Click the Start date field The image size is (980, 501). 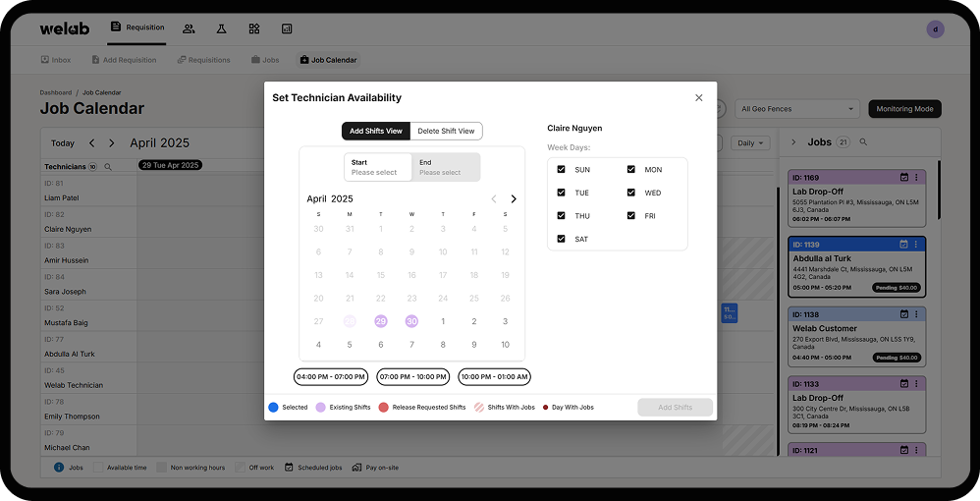click(377, 167)
